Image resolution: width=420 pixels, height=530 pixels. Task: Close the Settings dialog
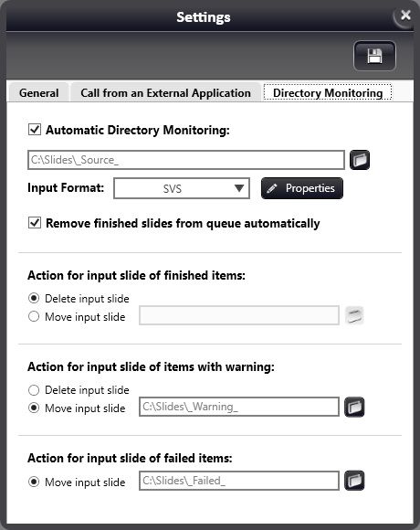coord(405,15)
